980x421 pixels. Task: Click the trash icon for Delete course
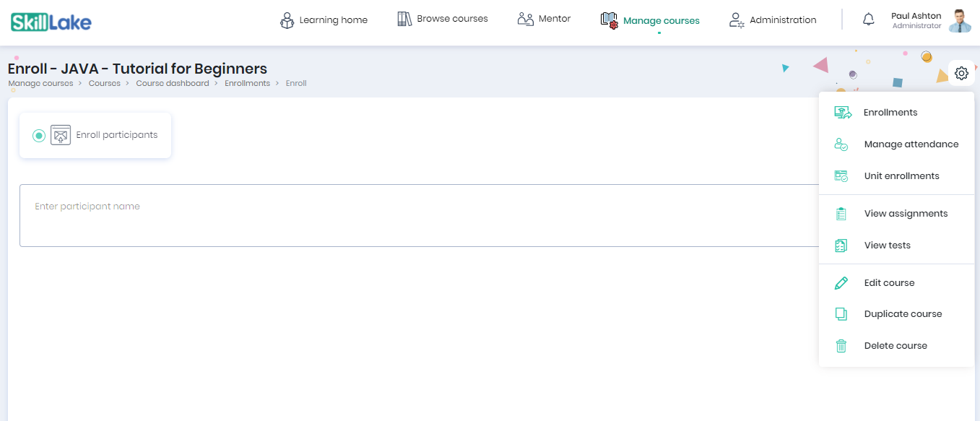(x=841, y=346)
